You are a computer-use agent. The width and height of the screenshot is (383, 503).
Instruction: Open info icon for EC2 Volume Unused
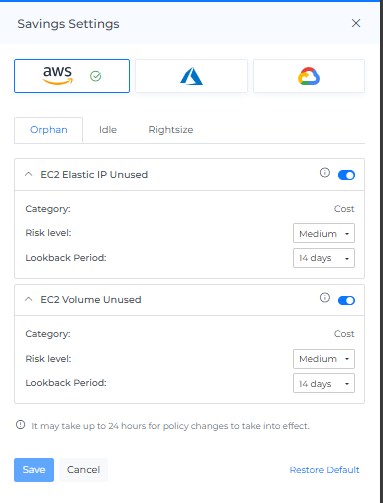point(325,298)
